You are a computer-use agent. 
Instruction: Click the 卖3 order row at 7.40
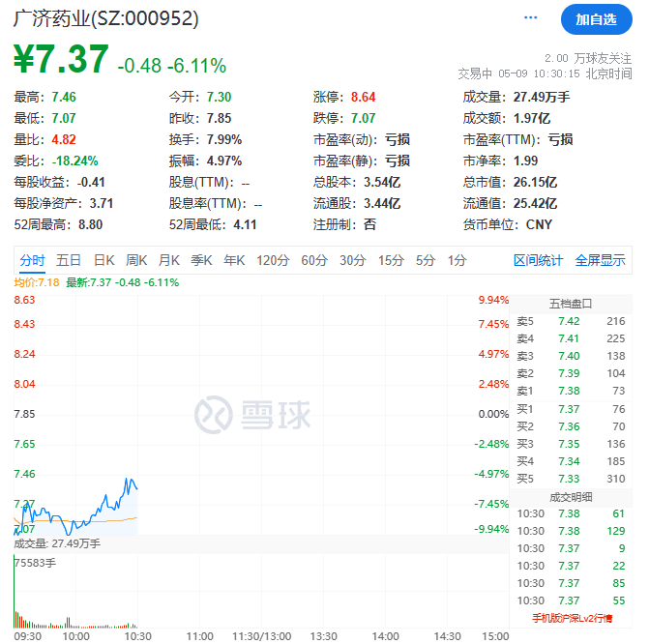click(x=571, y=356)
